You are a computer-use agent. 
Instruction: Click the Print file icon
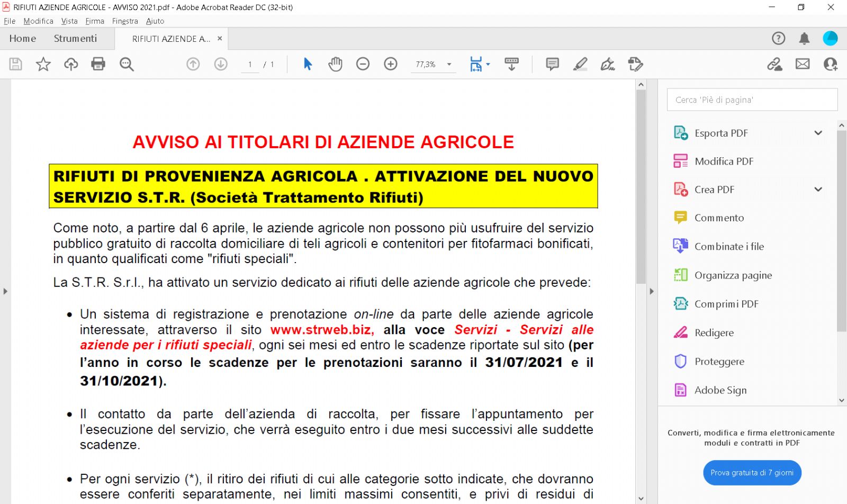pos(98,64)
